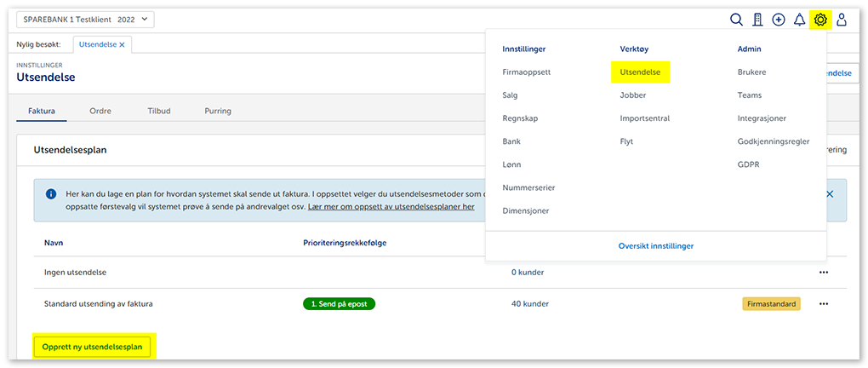Select Utsendelse in the Verktøy menu
The width and height of the screenshot is (868, 368).
pyautogui.click(x=640, y=72)
